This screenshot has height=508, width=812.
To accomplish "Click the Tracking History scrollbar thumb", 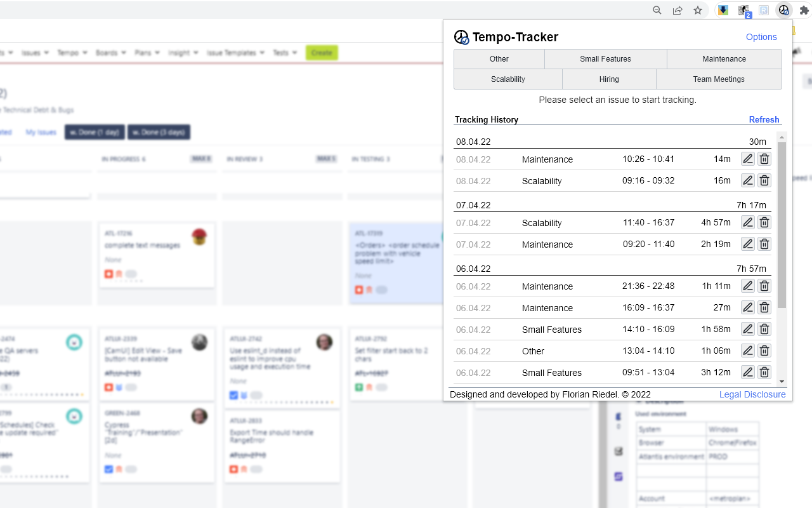I will click(782, 225).
